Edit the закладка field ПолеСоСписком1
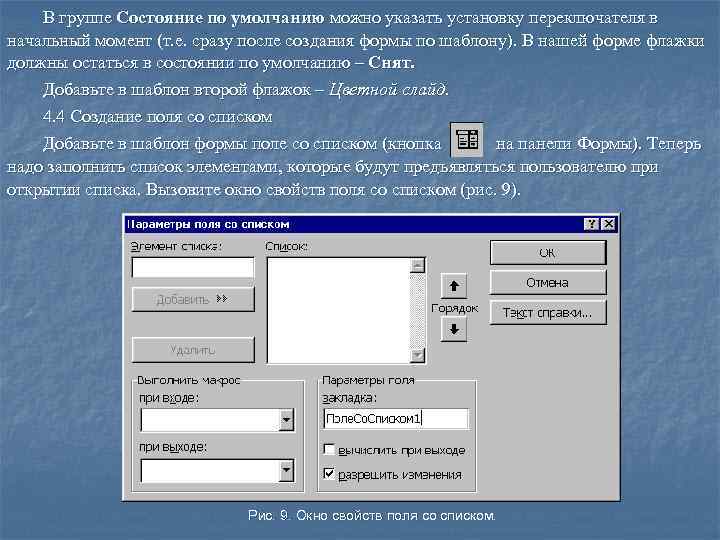This screenshot has height=540, width=720. coord(396,419)
